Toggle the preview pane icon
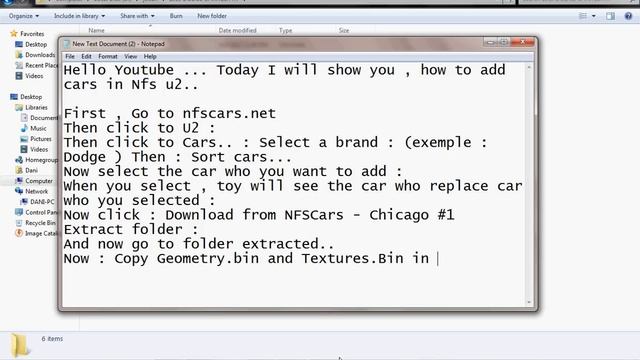640x360 pixels. point(610,16)
